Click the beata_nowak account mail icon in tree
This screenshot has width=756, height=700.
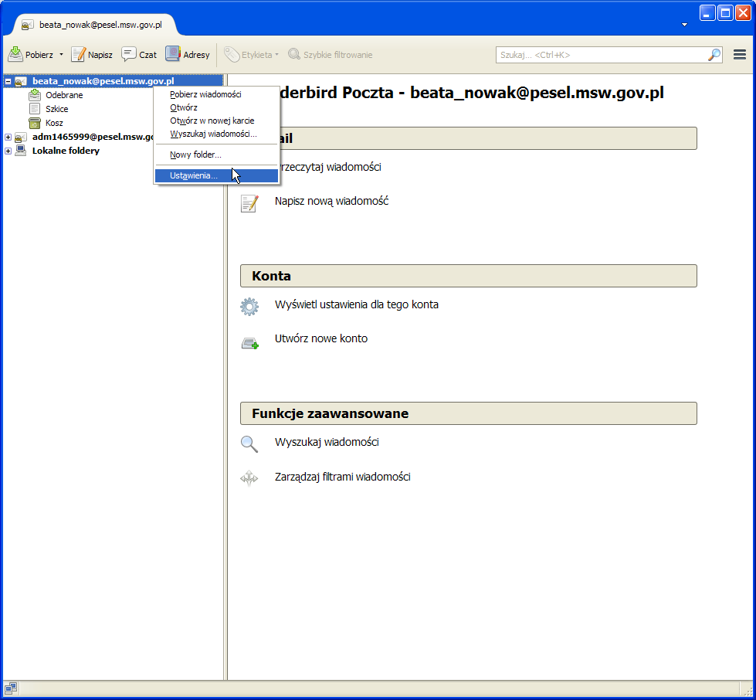[x=21, y=82]
